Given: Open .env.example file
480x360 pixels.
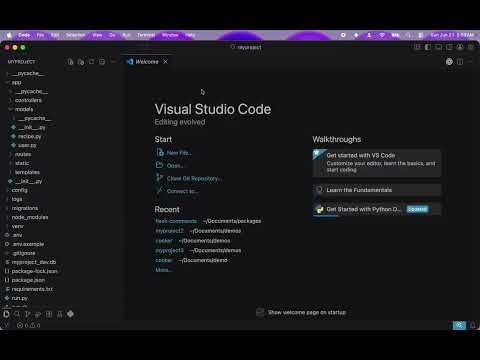Looking at the screenshot, I should (28, 244).
